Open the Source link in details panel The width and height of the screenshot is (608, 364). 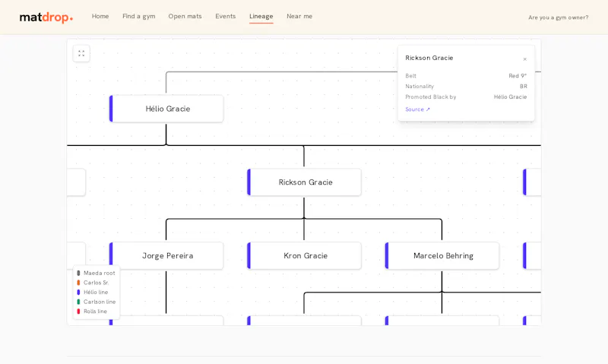[x=417, y=109]
